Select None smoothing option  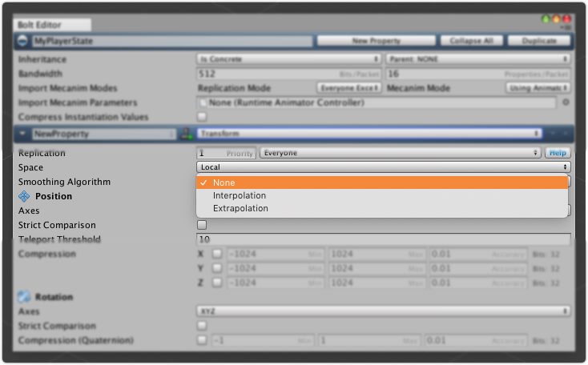point(382,182)
